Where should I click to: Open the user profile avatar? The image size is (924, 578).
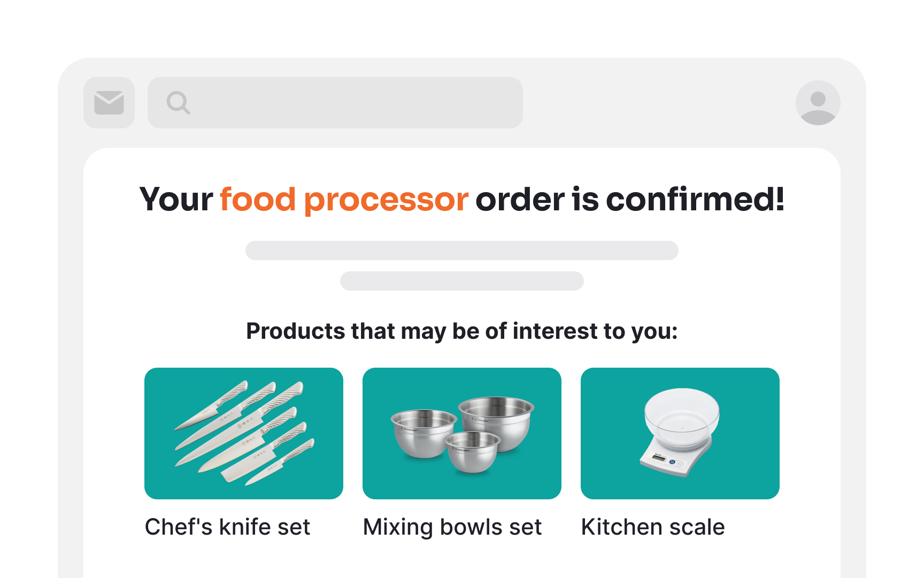tap(818, 103)
